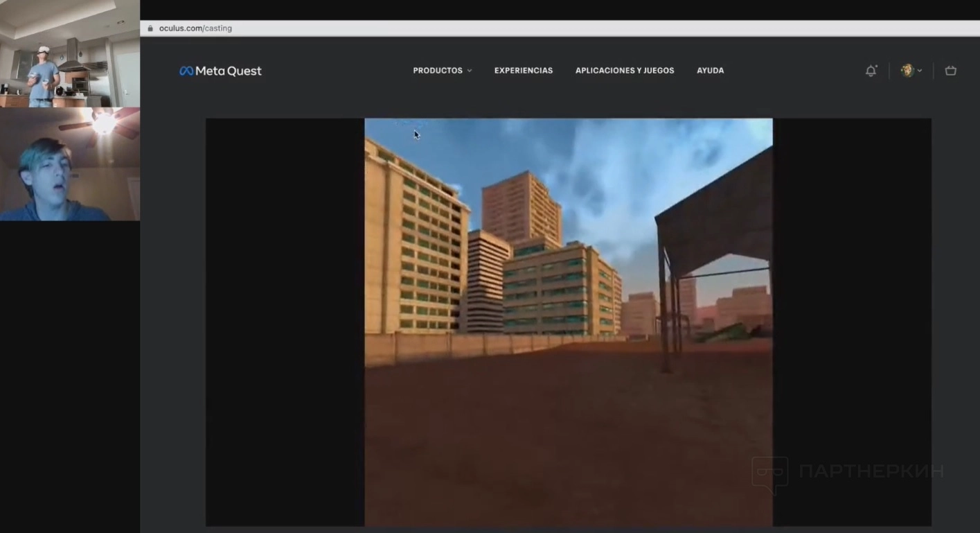Click the right black bar of cast
This screenshot has width=980, height=533.
click(851, 322)
